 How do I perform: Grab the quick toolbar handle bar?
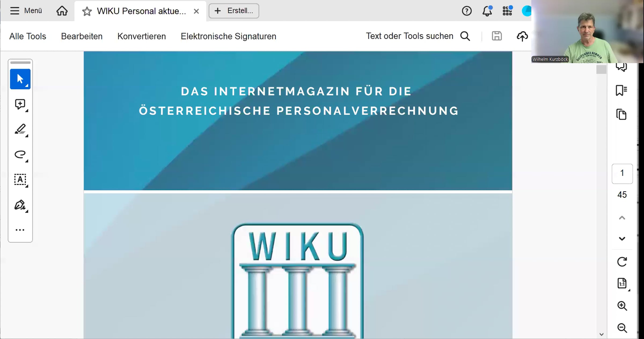[20, 63]
